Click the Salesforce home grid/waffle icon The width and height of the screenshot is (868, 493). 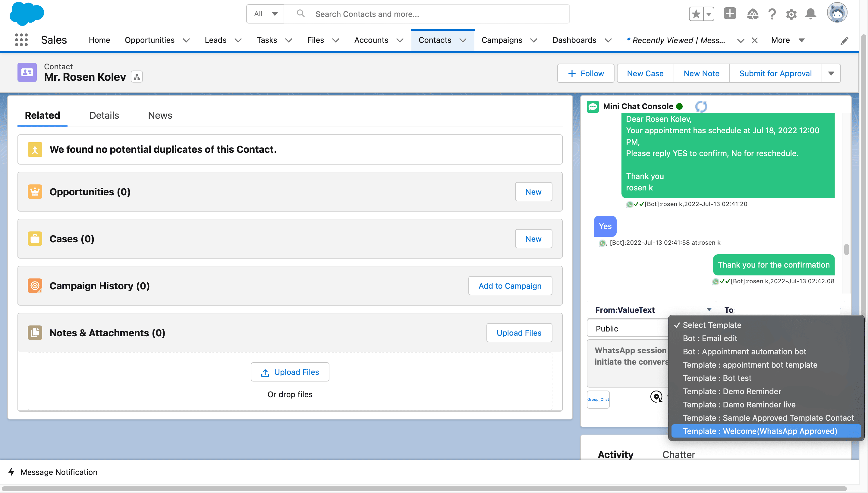(21, 40)
